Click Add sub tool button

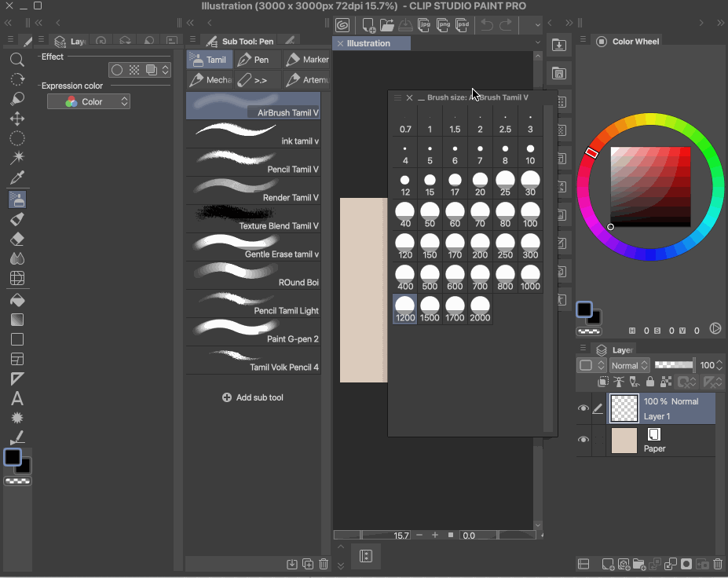tap(252, 397)
